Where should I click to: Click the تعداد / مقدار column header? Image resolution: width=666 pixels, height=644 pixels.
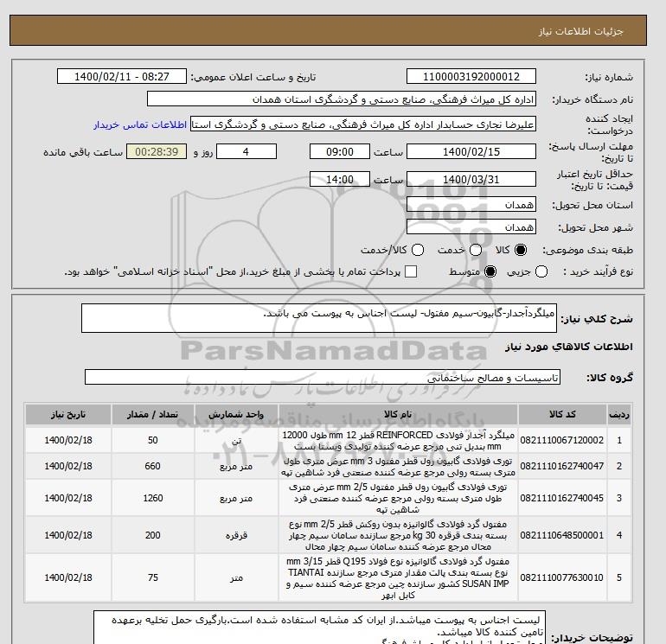coord(153,414)
